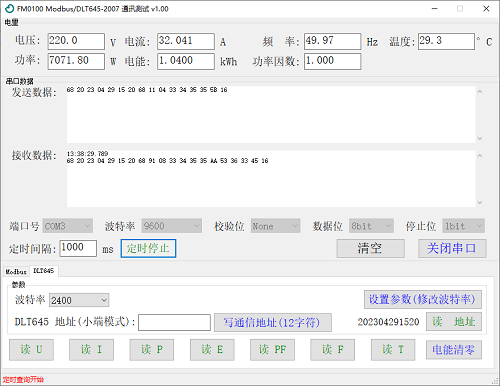
Task: Click the 功率 field showing 7071.80
Action: click(x=76, y=61)
